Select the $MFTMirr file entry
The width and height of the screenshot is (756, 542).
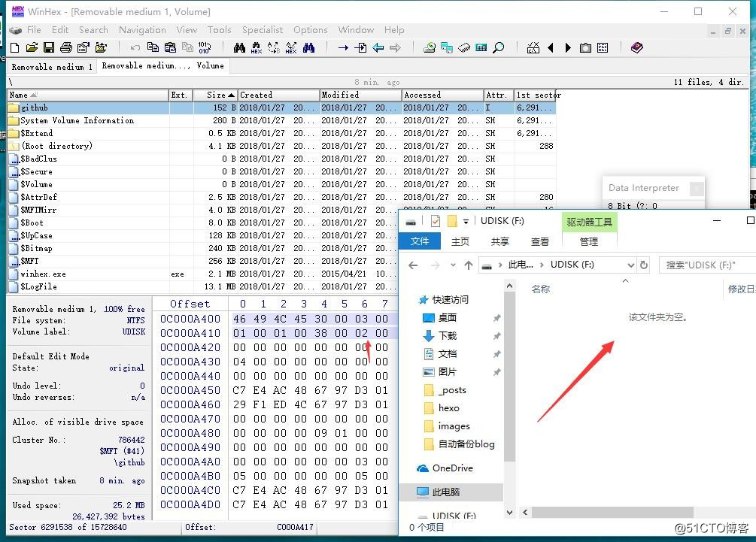tap(202, 210)
